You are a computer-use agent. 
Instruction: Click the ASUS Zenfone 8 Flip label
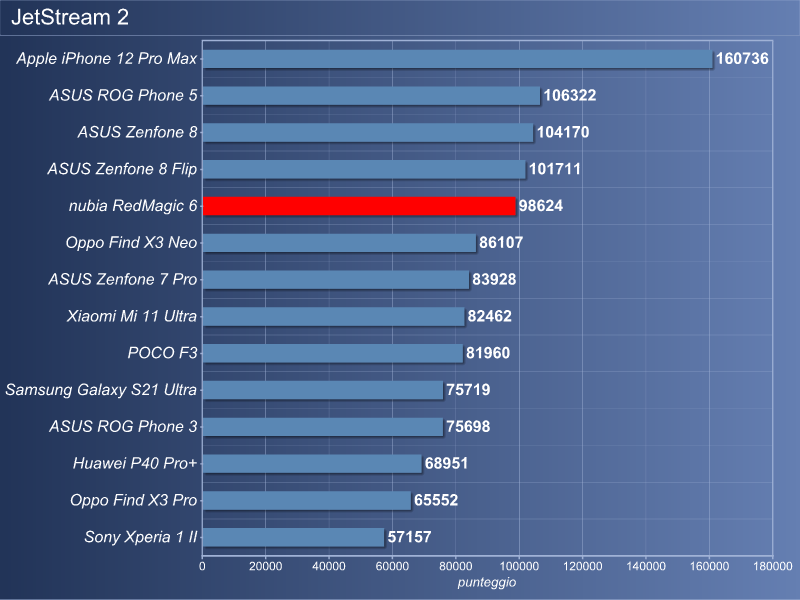122,169
